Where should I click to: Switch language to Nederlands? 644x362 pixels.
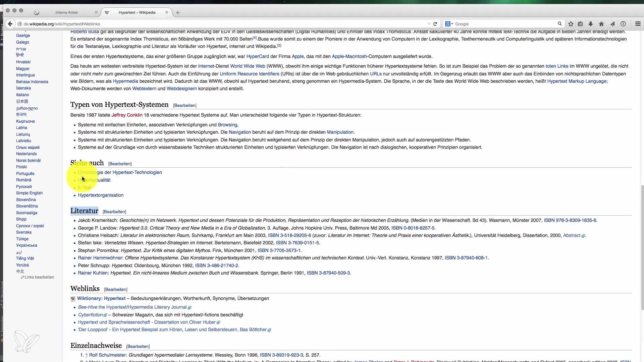coord(26,154)
